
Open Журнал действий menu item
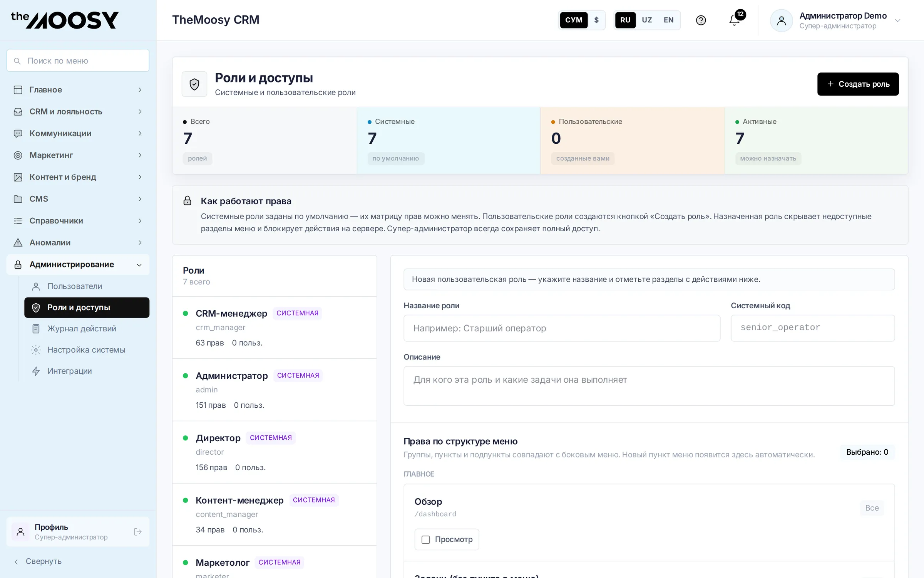[x=87, y=329]
